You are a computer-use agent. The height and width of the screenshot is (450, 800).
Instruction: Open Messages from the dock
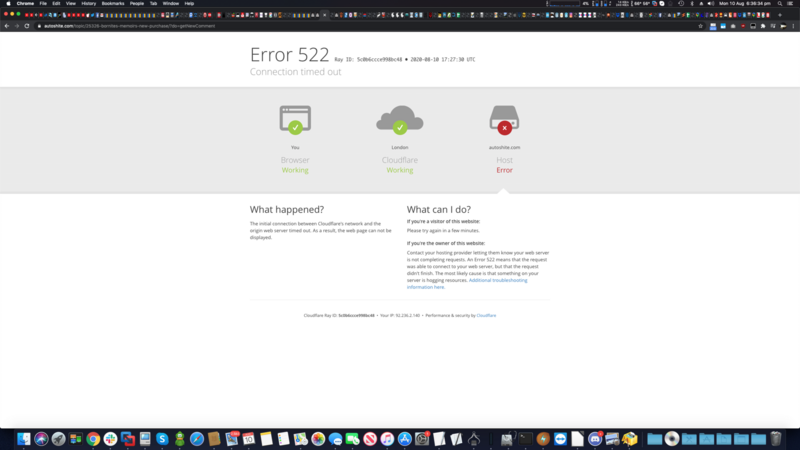[335, 439]
